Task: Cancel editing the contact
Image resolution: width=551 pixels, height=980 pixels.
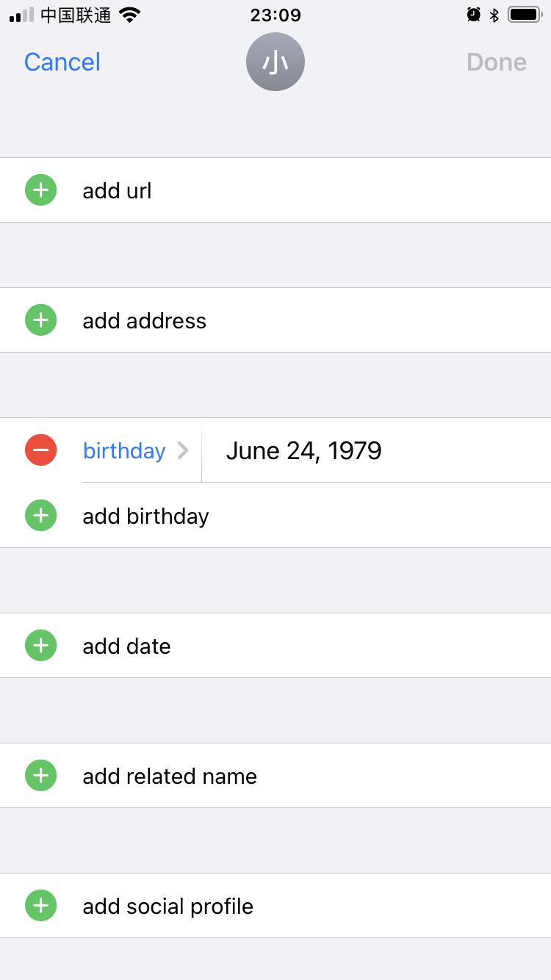Action: click(62, 62)
